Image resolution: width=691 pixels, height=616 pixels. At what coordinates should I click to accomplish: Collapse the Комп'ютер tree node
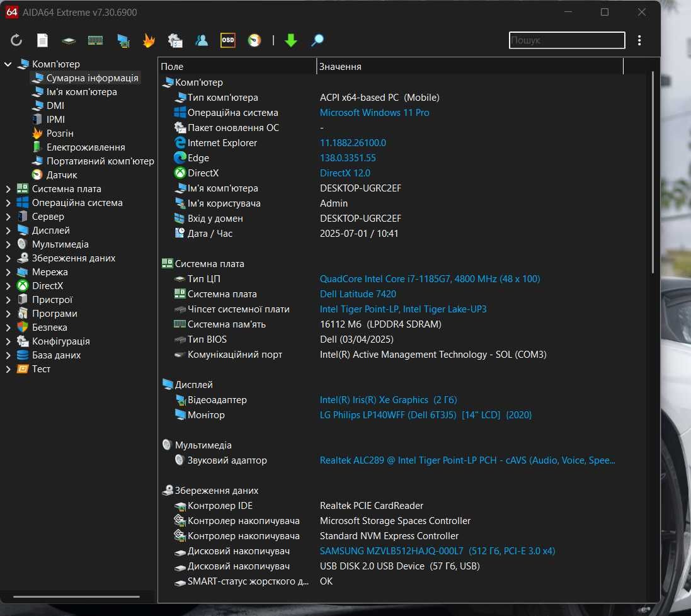point(8,64)
